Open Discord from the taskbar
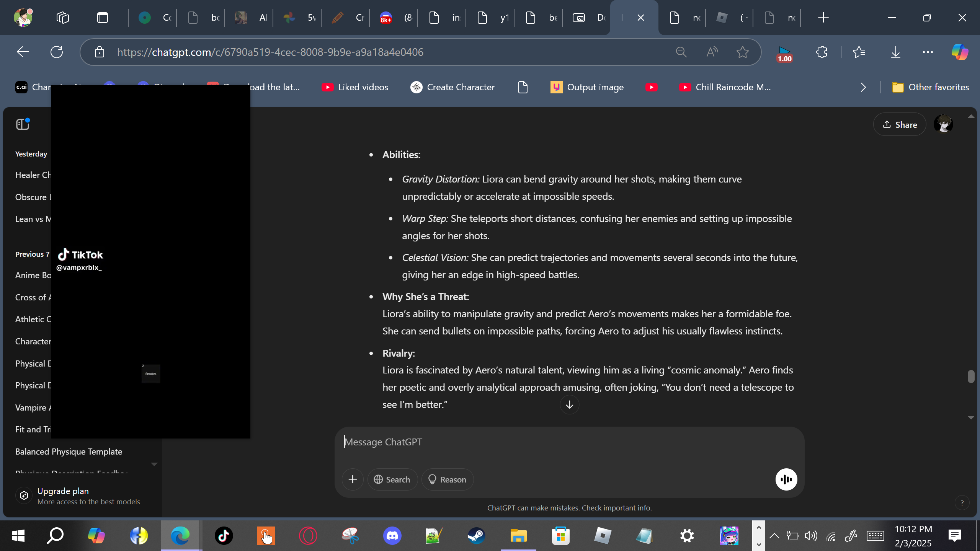The height and width of the screenshot is (551, 980). point(392,536)
